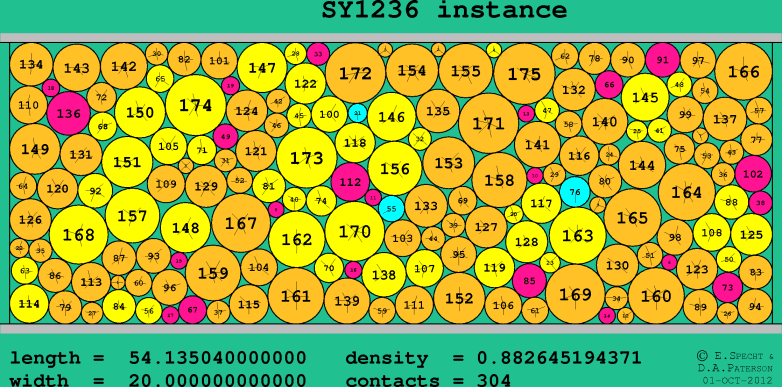Screen dimensions: 782x387
Task: Click the yellow circle labeled 156
Action: click(x=395, y=169)
